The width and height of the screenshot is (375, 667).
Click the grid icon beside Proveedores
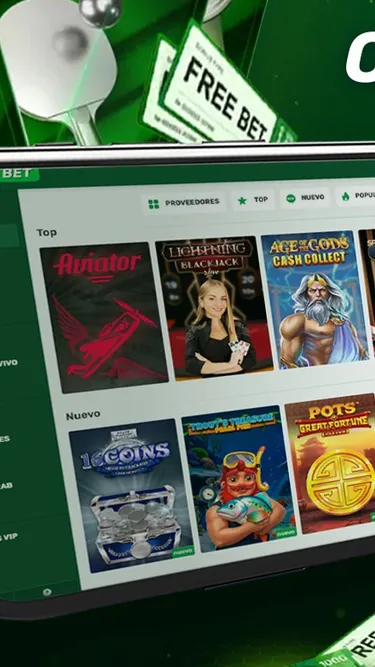click(153, 204)
